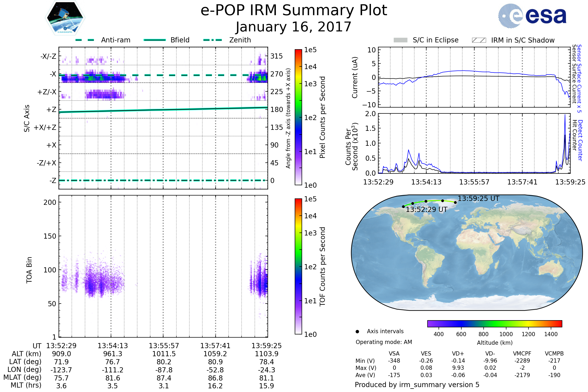Click the VMCPF column header
The width and height of the screenshot is (588, 392).
pyautogui.click(x=522, y=354)
